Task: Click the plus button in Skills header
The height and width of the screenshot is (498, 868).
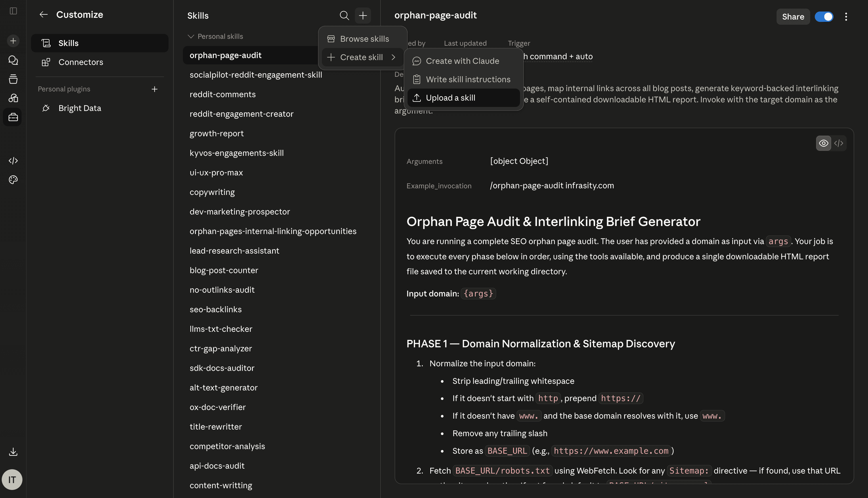Action: [363, 16]
